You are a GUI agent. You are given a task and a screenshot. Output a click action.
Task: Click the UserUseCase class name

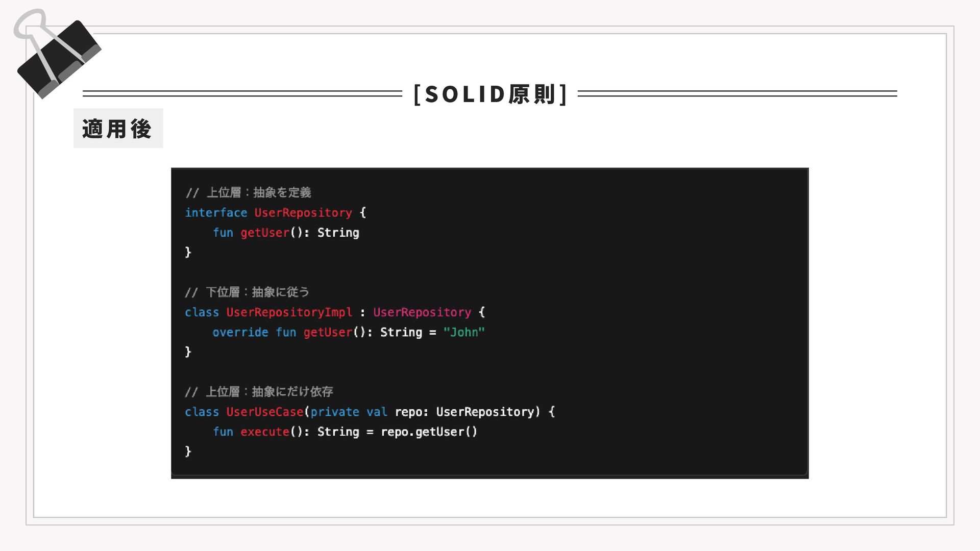pyautogui.click(x=265, y=412)
